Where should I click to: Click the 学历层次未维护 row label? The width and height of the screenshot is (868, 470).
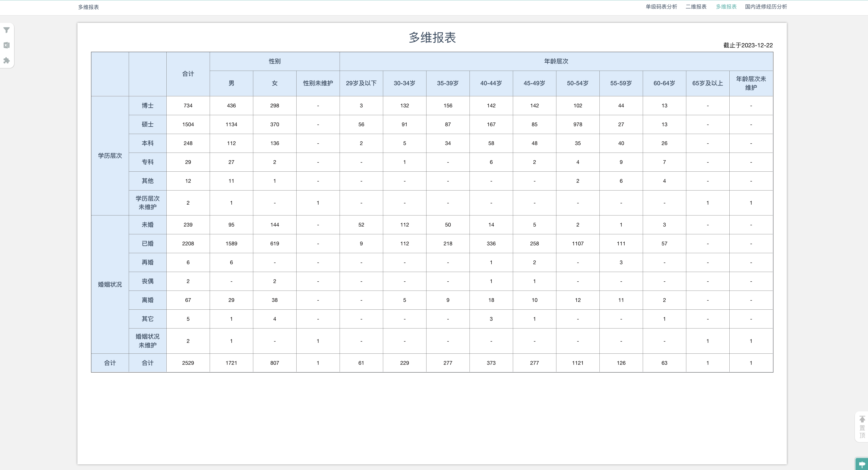(148, 203)
